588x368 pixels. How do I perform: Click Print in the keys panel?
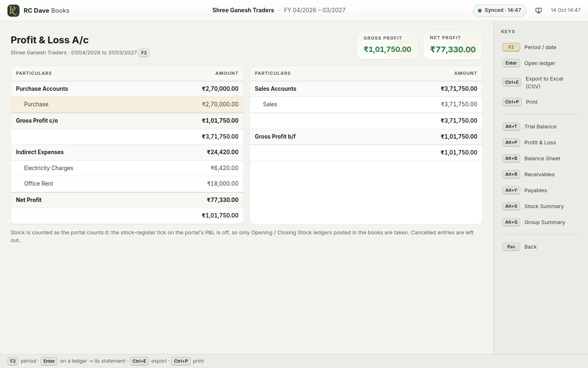point(541,102)
